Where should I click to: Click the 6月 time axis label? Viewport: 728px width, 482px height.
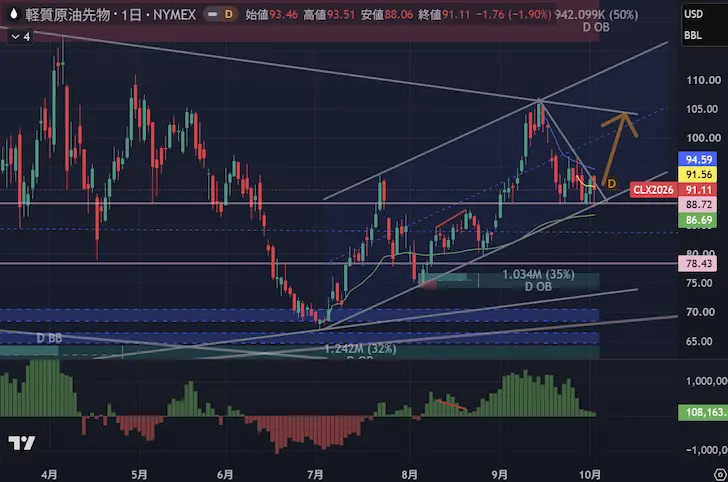pos(225,475)
